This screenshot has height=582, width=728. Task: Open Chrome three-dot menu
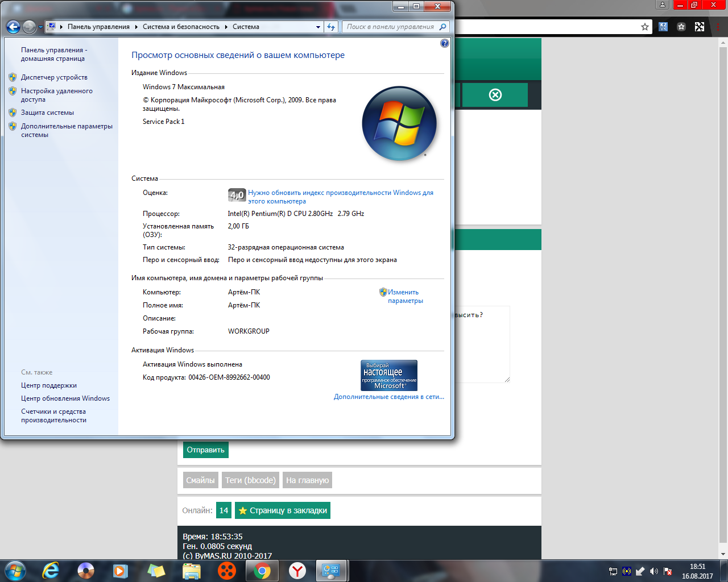(x=717, y=27)
